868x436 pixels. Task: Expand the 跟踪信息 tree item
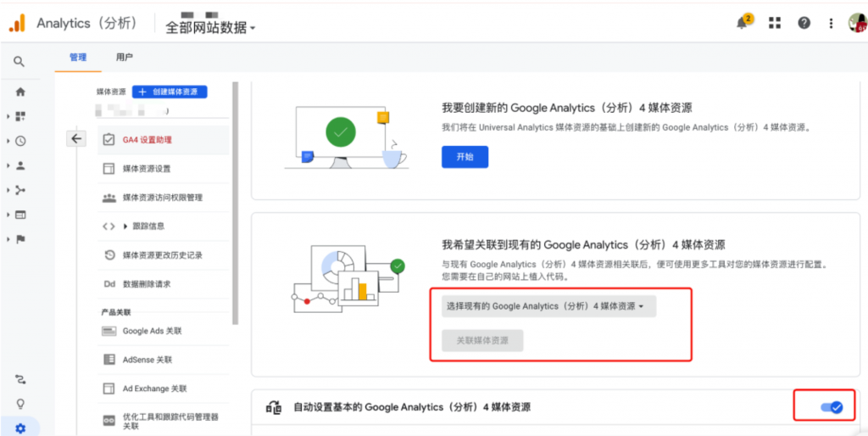click(125, 226)
